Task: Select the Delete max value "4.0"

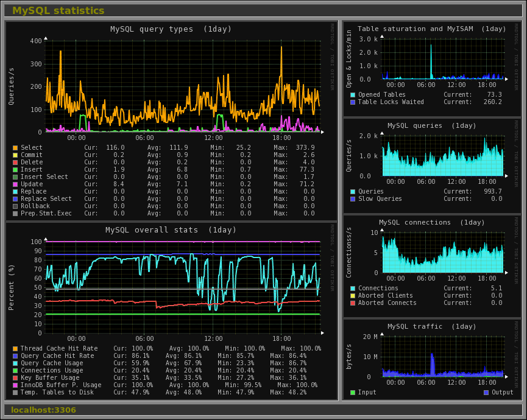Action: [309, 163]
